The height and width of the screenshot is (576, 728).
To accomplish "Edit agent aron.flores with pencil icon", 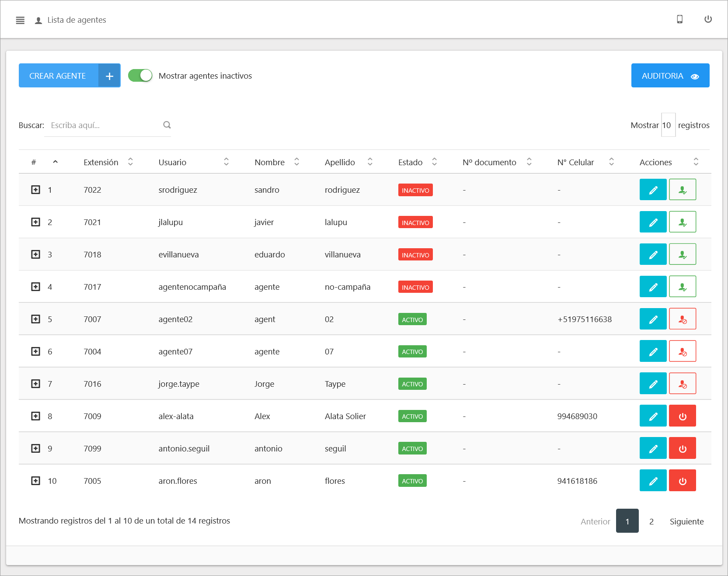I will click(653, 481).
